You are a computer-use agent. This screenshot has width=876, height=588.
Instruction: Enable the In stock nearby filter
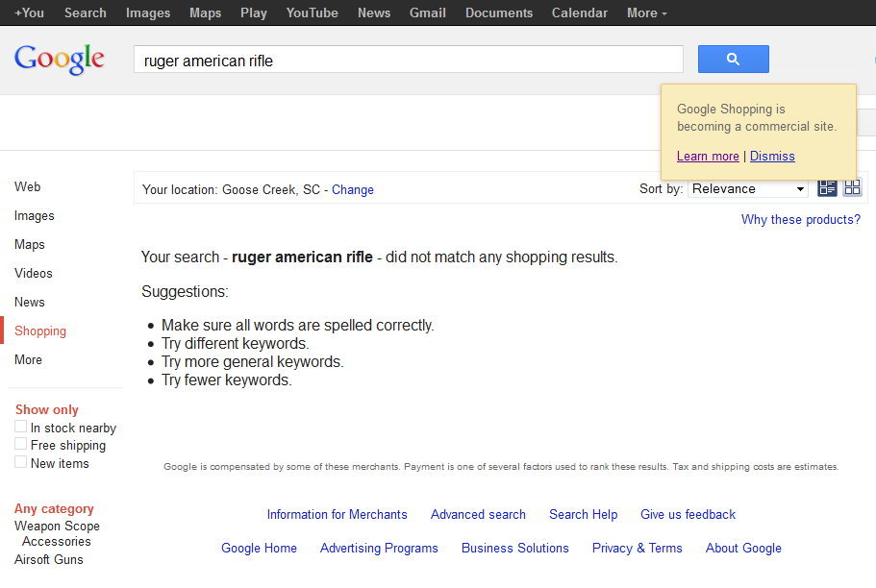(20, 428)
